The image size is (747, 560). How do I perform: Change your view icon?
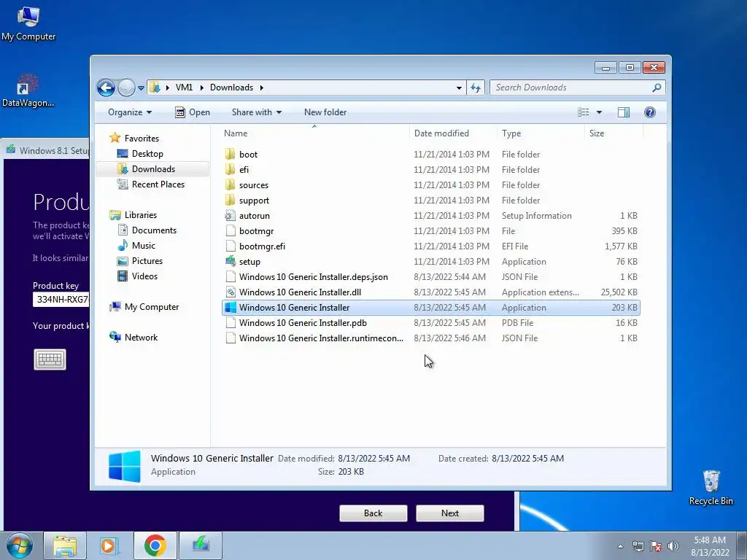583,112
